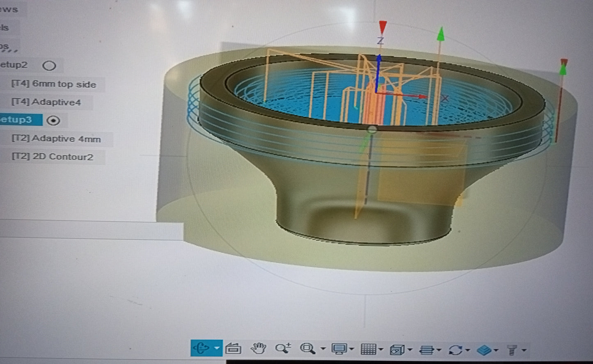This screenshot has height=364, width=593.
Task: Click the active Setup3 radio button
Action: [x=53, y=121]
